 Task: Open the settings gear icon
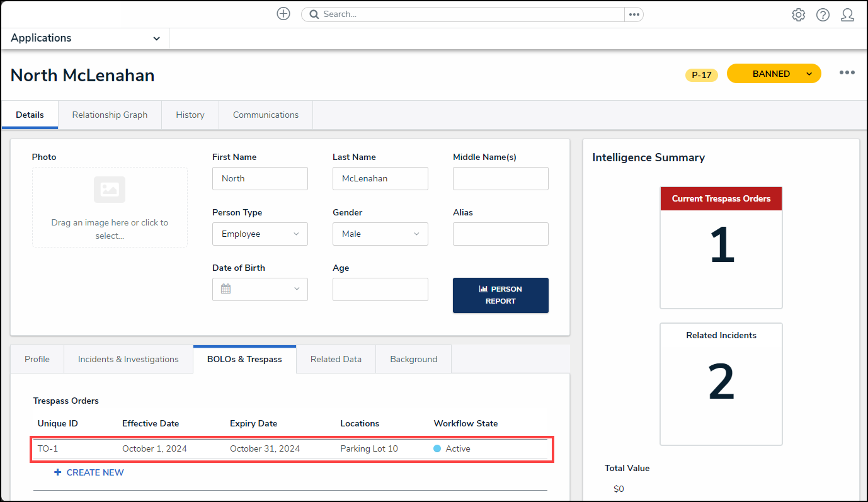(798, 15)
